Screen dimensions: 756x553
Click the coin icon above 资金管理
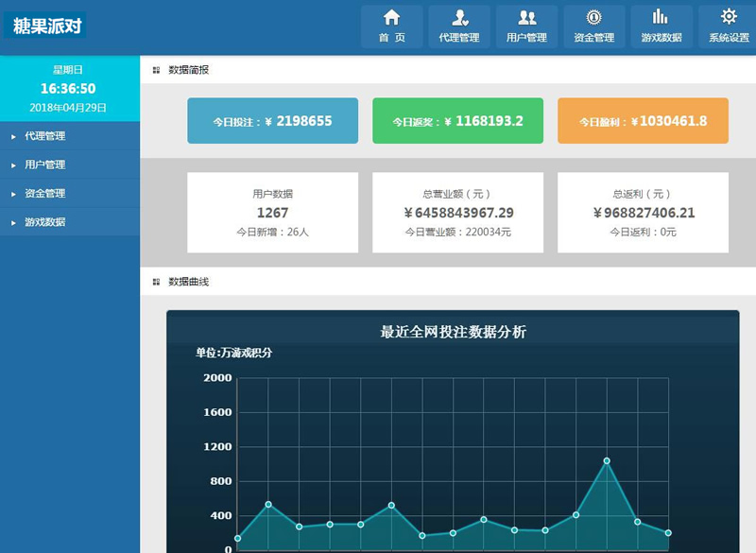[x=594, y=16]
